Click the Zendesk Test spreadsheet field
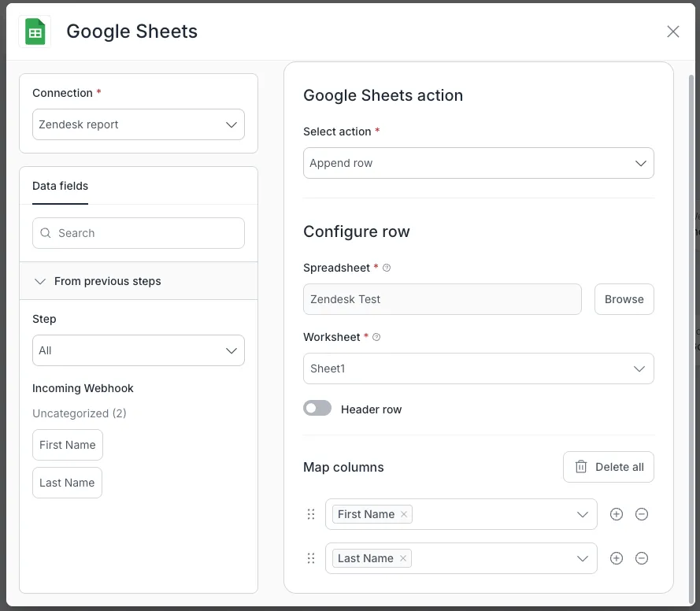700x611 pixels. [x=442, y=299]
